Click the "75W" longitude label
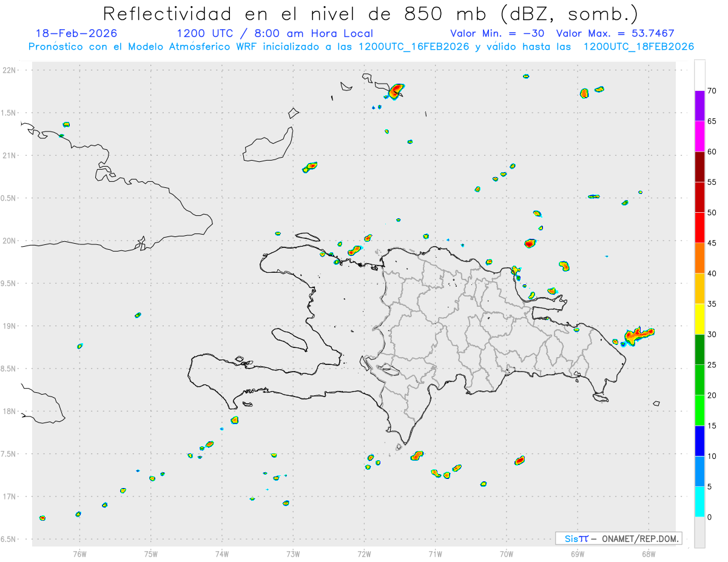Viewport: 728px width, 562px height. (x=151, y=553)
